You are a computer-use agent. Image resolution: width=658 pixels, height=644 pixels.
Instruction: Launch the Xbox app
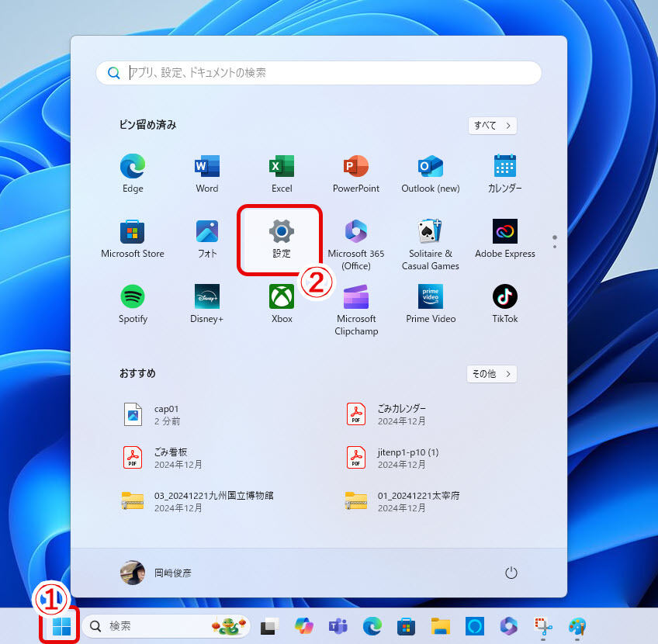pos(282,303)
